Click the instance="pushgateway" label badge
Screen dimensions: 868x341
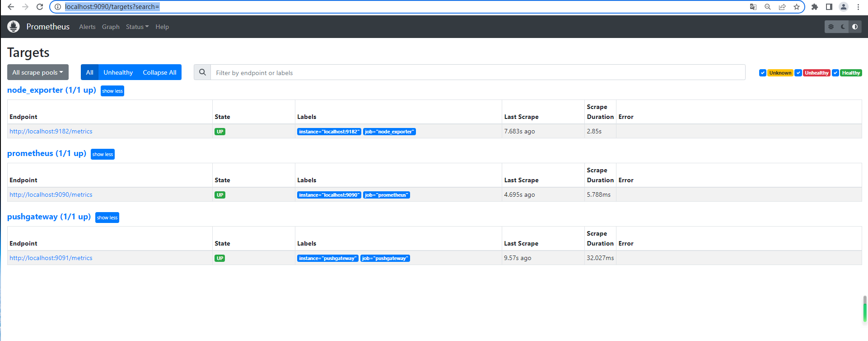tap(328, 258)
